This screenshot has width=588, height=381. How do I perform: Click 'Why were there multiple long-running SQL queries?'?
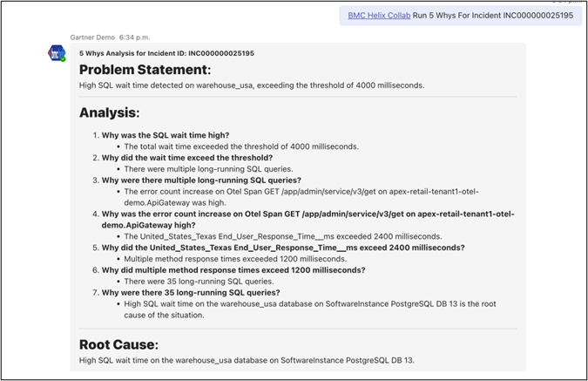point(201,180)
